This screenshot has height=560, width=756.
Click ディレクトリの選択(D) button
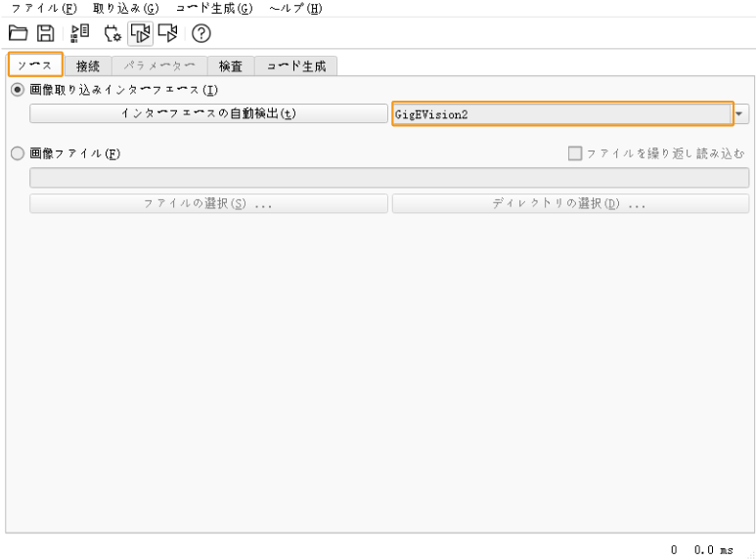tap(570, 203)
